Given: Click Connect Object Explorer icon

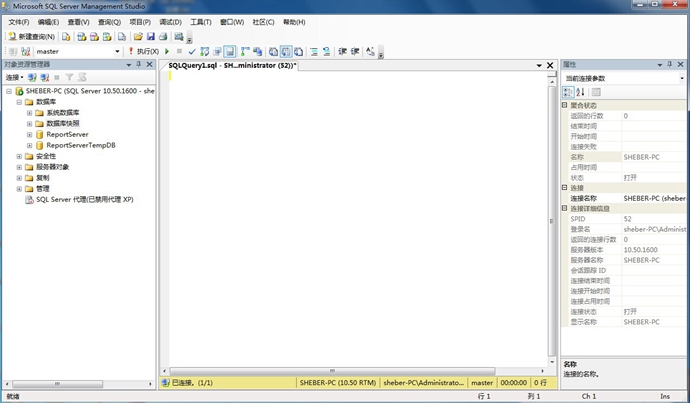Looking at the screenshot, I should click(32, 77).
